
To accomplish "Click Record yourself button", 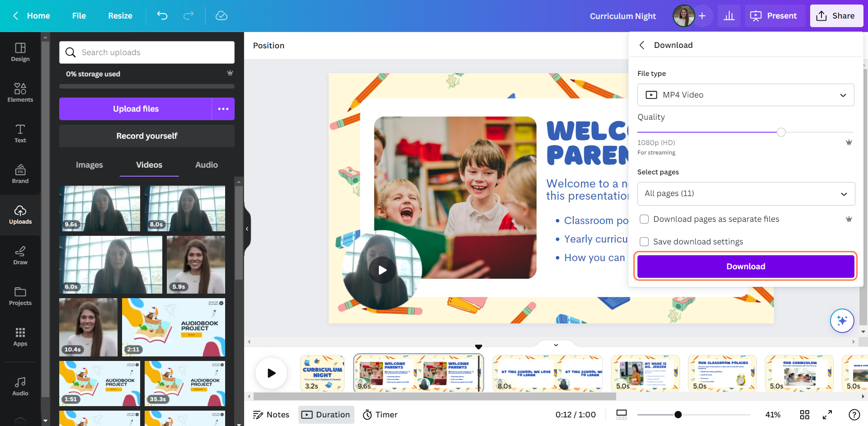I will click(x=147, y=136).
